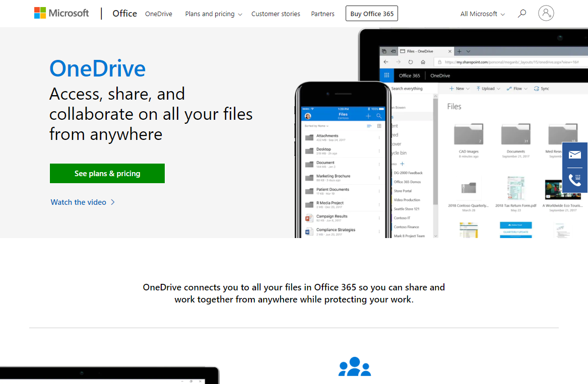The width and height of the screenshot is (588, 384).
Task: Select R Media Project row on phone
Action: (x=343, y=205)
